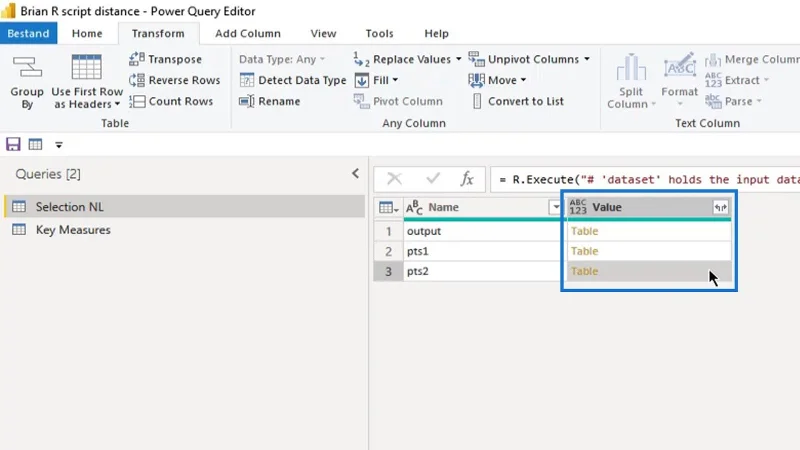Click the formula bar text field
This screenshot has width=800, height=450.
[x=645, y=179]
